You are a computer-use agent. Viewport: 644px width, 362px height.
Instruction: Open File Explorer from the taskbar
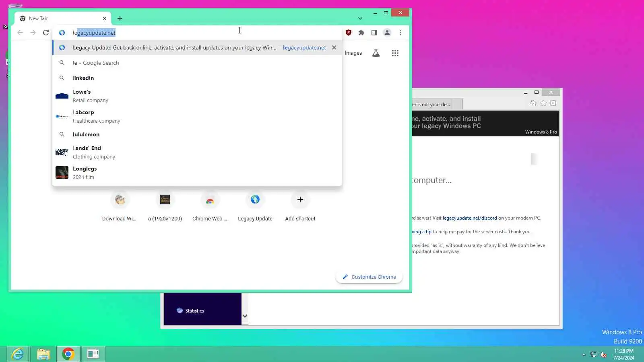pos(43,354)
